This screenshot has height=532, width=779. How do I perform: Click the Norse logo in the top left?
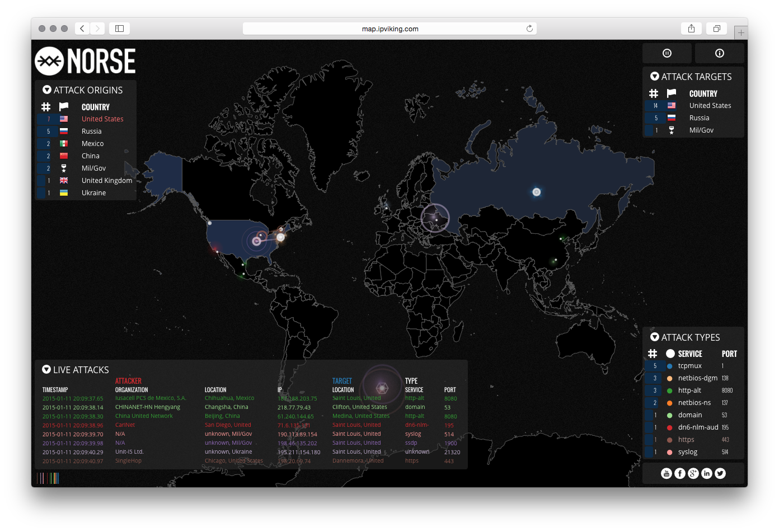tap(85, 61)
